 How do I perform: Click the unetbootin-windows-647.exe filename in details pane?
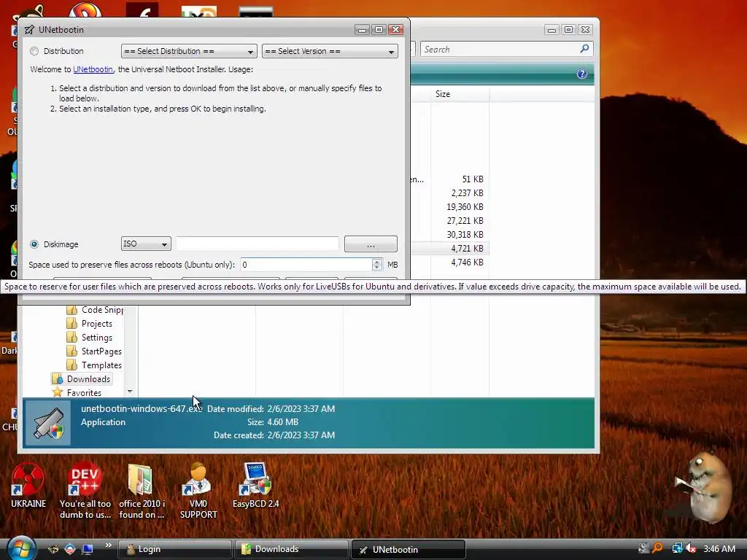coord(142,408)
